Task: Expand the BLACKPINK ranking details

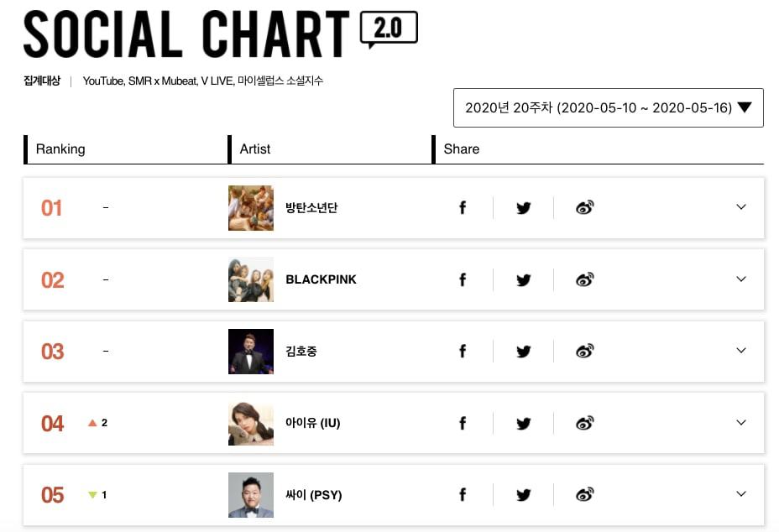Action: [x=741, y=279]
